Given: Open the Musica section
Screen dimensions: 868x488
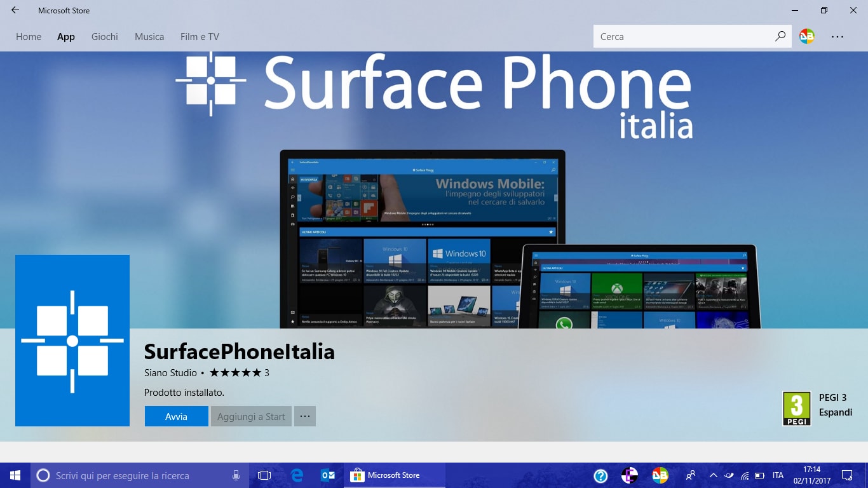Looking at the screenshot, I should pyautogui.click(x=149, y=36).
